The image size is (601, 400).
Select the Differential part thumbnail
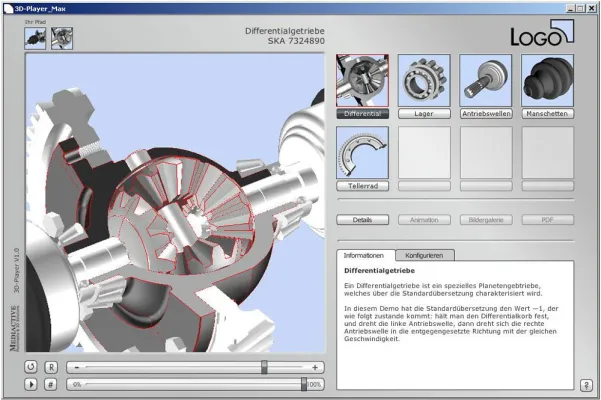tap(362, 80)
